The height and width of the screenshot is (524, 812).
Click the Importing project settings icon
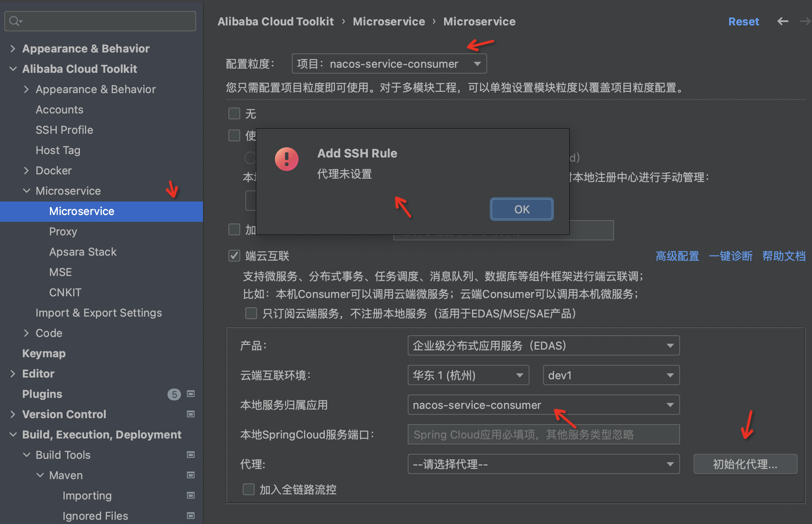[x=191, y=496]
